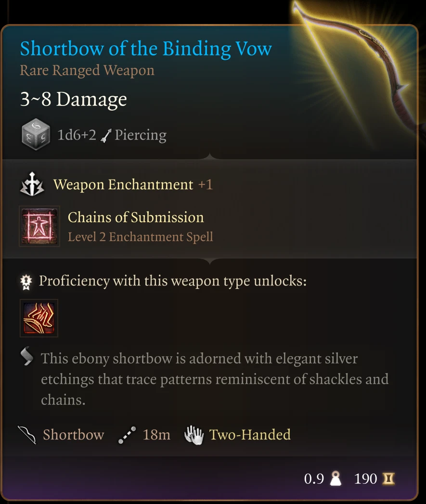Click the gold coin icon beside 190
This screenshot has width=426, height=504.
[388, 479]
